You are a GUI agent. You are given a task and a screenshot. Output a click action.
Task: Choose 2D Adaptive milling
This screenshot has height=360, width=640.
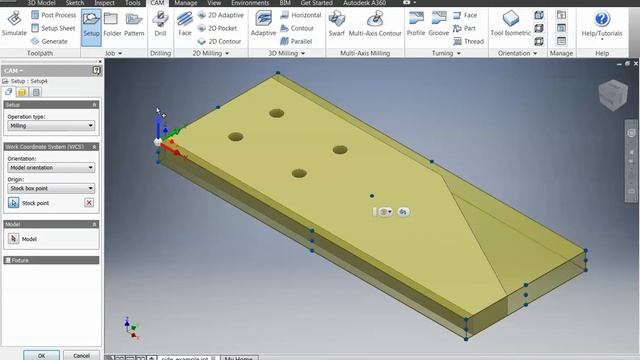(220, 15)
